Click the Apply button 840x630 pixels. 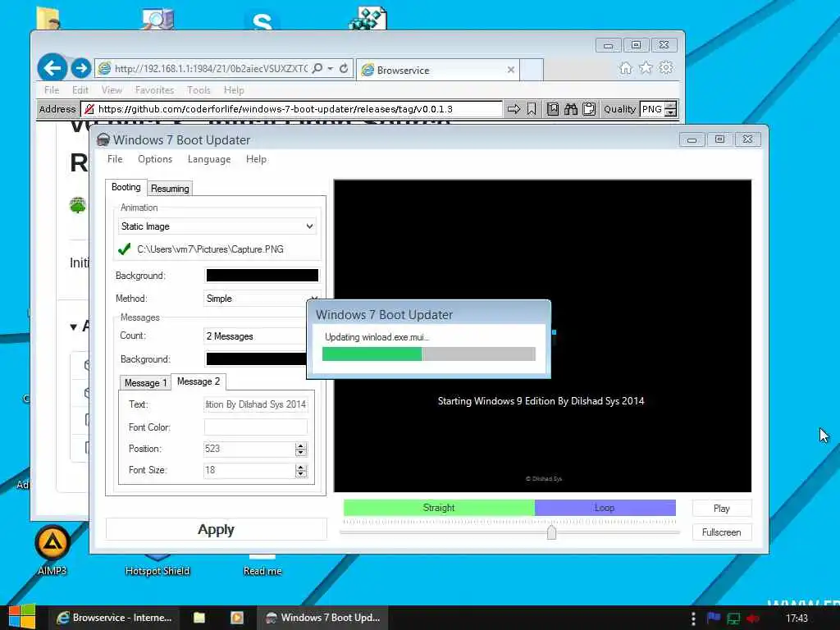pyautogui.click(x=216, y=529)
